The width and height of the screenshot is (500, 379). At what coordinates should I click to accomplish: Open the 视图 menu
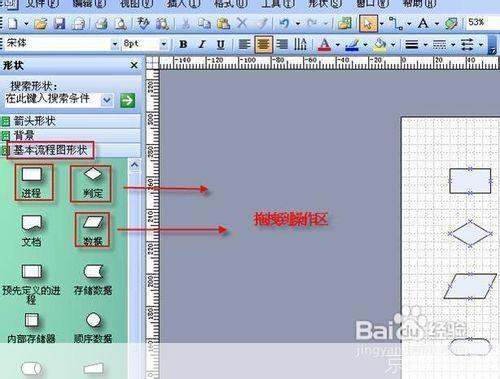(x=136, y=4)
